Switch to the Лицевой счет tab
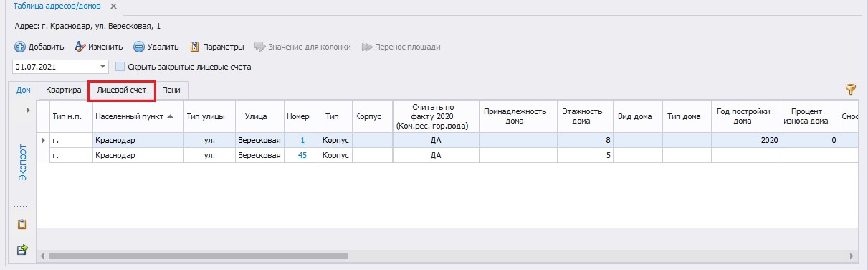The height and width of the screenshot is (270, 868). tap(122, 90)
